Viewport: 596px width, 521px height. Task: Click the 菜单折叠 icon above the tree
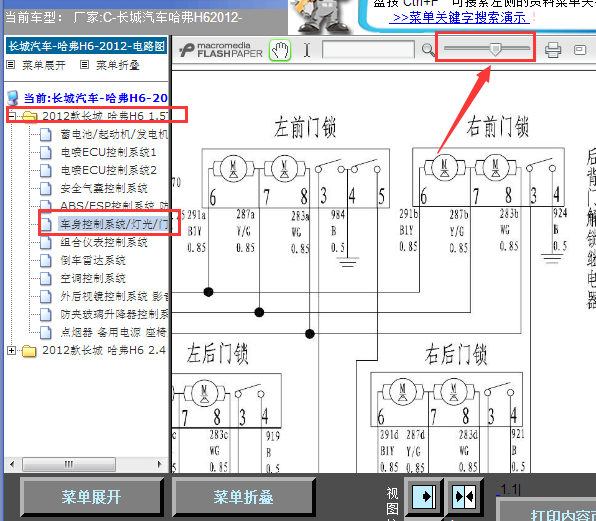[x=84, y=65]
